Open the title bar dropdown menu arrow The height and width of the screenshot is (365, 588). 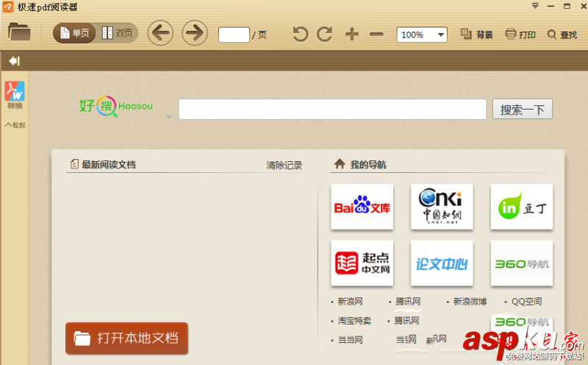coord(535,6)
